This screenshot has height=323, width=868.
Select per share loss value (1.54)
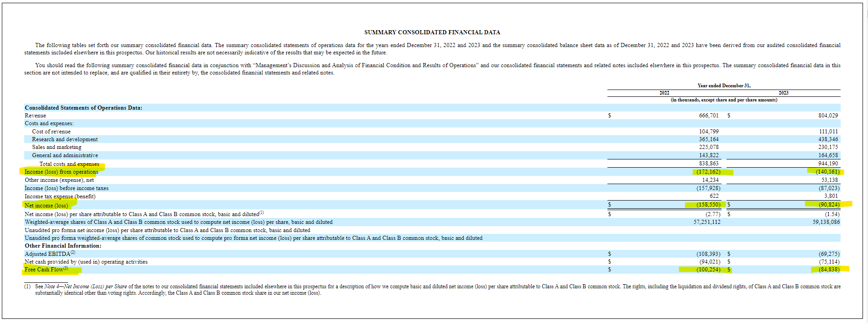pos(832,214)
